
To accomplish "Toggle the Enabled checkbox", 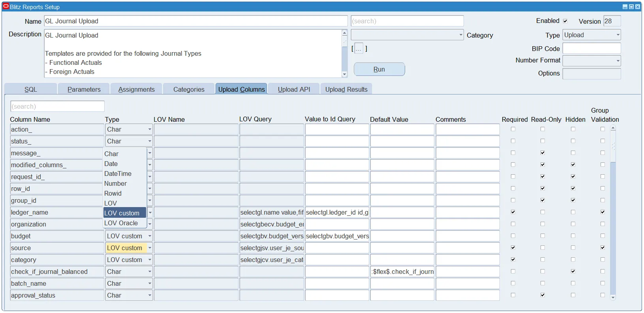I will (565, 21).
